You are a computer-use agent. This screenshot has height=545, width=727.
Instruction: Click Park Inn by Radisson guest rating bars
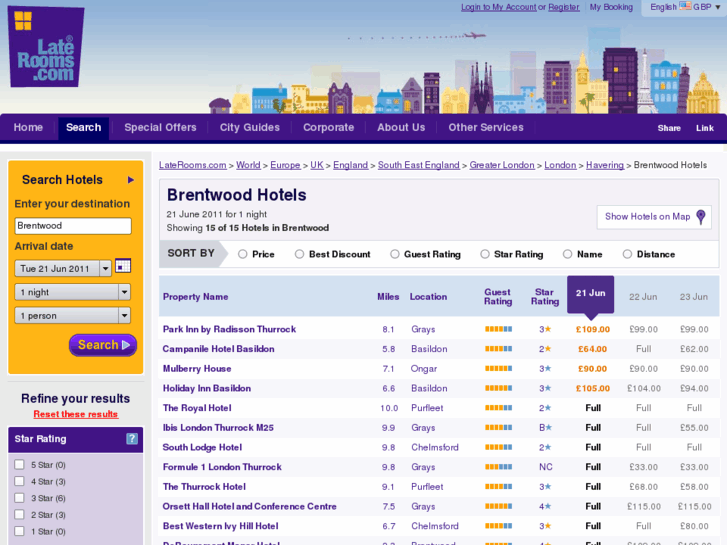pyautogui.click(x=498, y=329)
